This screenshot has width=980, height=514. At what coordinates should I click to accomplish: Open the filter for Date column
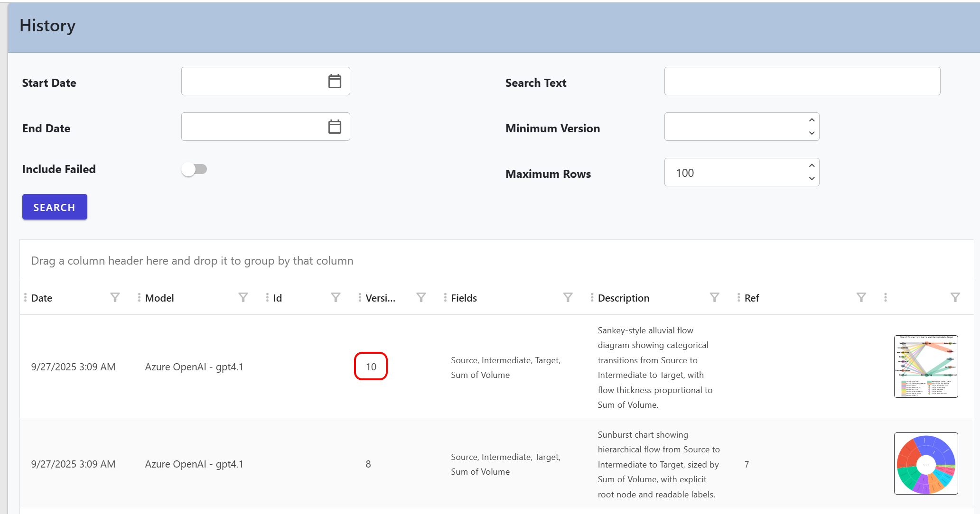(115, 297)
